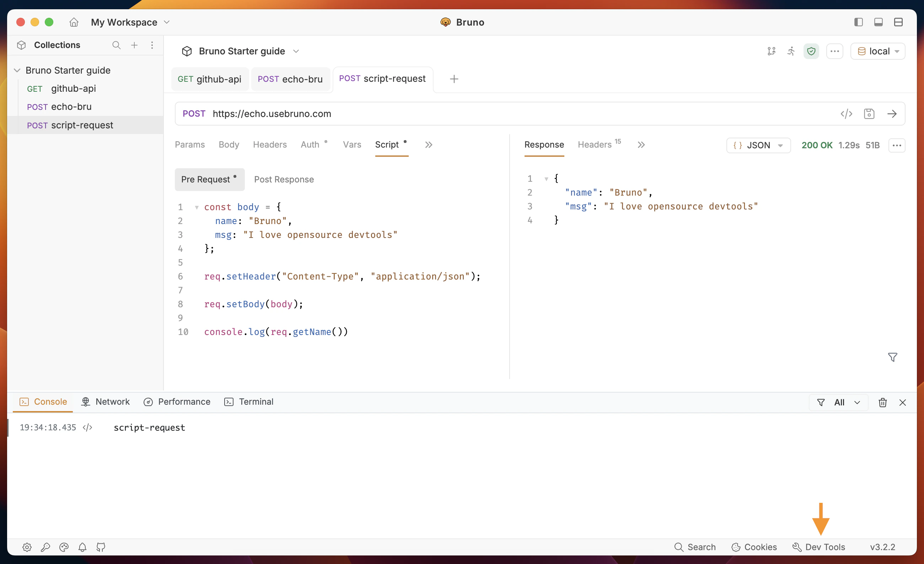The height and width of the screenshot is (564, 924).
Task: Clear console with the trash icon
Action: tap(882, 402)
